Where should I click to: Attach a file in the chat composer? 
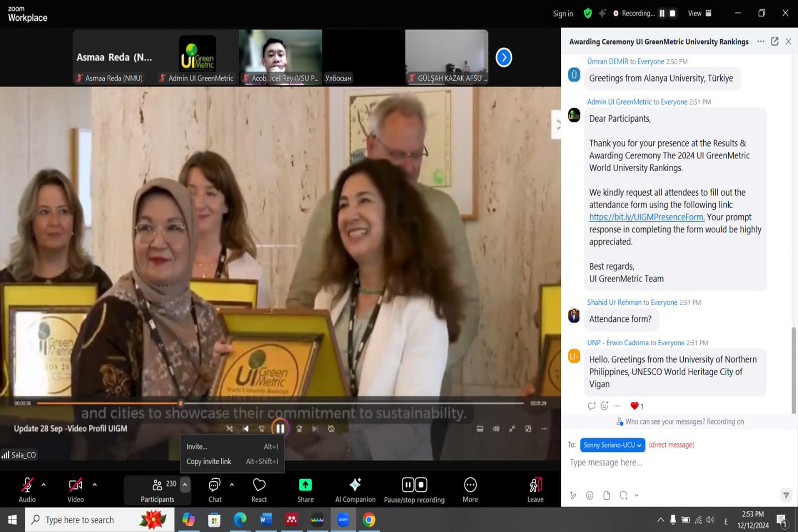pyautogui.click(x=606, y=495)
